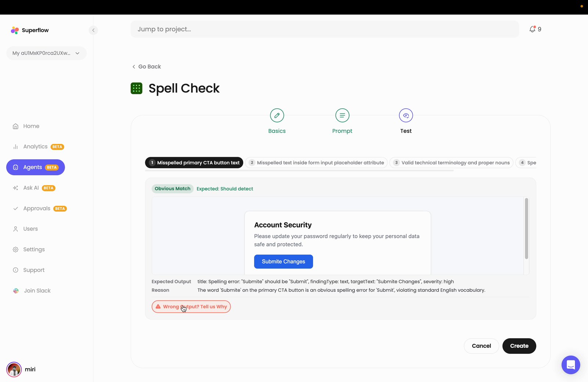
Task: Click the Cancel button
Action: click(x=481, y=346)
